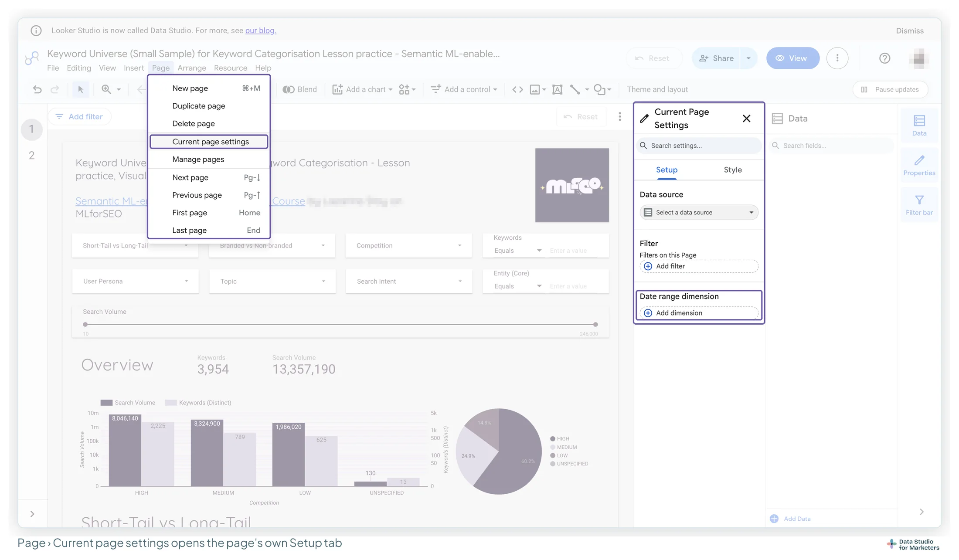
Task: Click the info icon in the banner
Action: [36, 31]
